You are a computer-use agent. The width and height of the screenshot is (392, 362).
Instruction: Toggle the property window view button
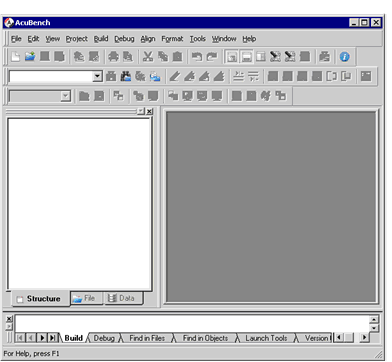261,56
